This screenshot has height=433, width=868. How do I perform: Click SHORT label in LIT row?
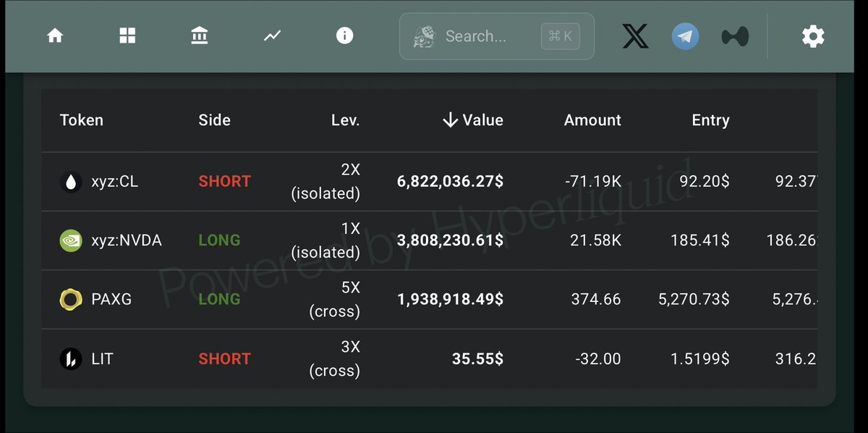pos(225,358)
